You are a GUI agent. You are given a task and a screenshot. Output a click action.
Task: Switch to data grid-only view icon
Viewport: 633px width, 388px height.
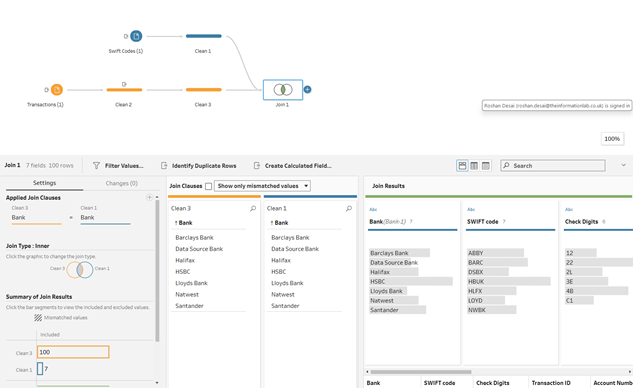pyautogui.click(x=486, y=166)
